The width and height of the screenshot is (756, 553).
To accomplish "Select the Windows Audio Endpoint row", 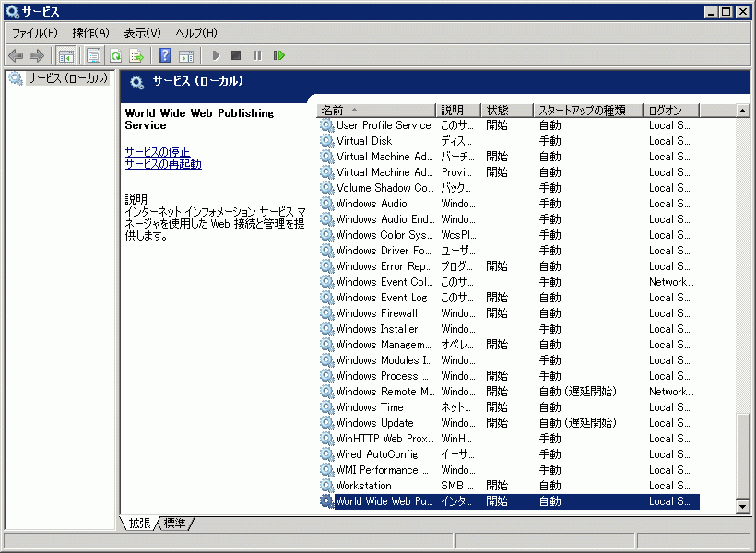I will click(x=509, y=219).
